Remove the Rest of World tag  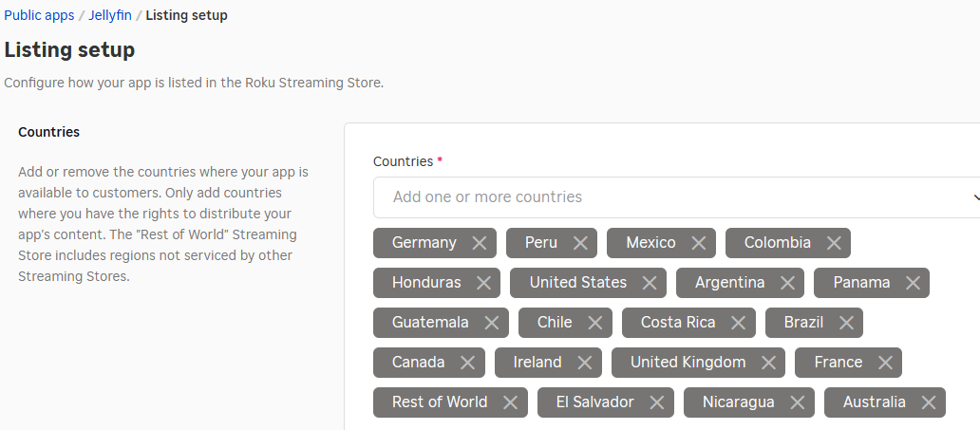(x=510, y=402)
